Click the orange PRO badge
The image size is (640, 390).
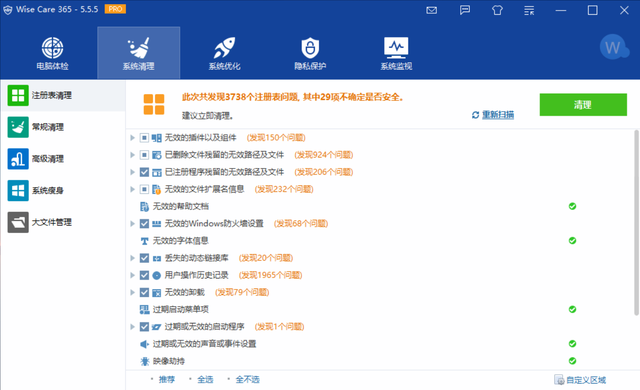(115, 9)
